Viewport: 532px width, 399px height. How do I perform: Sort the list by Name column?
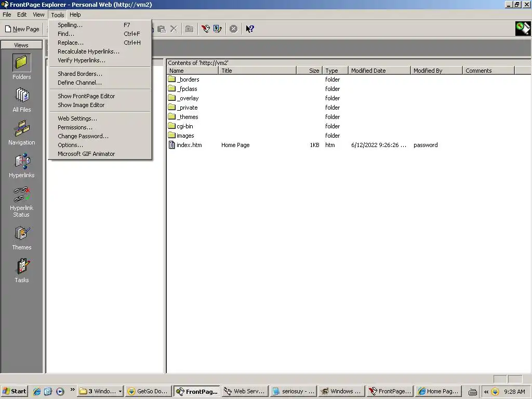193,71
